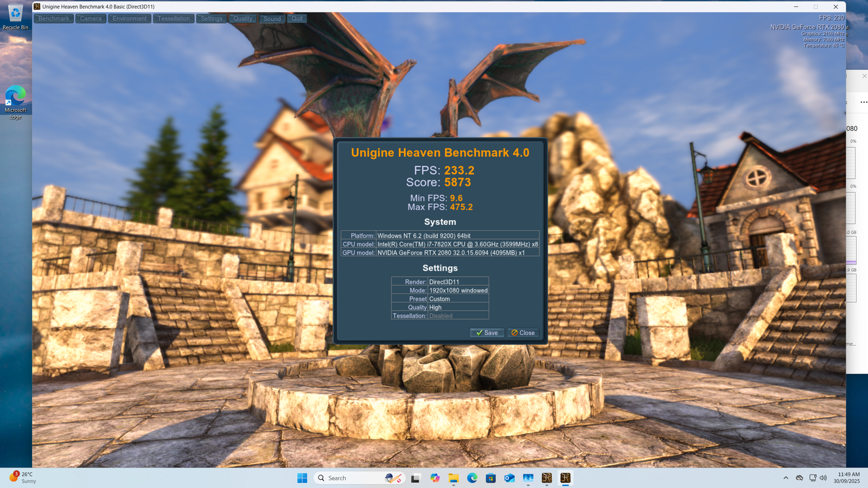
Task: Expand the hidden system tray icons
Action: click(x=786, y=478)
